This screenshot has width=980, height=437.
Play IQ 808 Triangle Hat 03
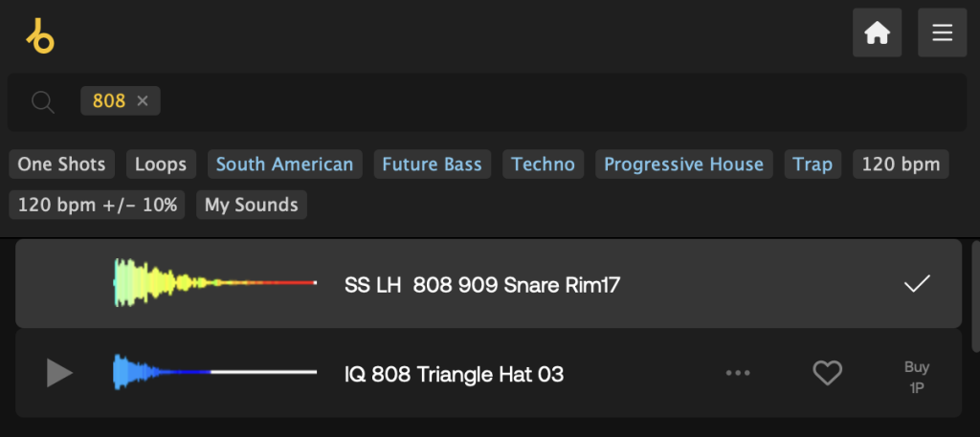coord(59,373)
